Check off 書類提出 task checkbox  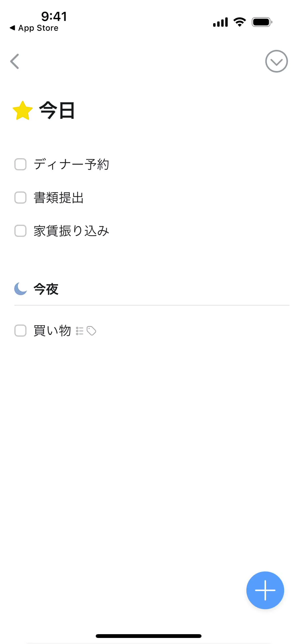20,197
